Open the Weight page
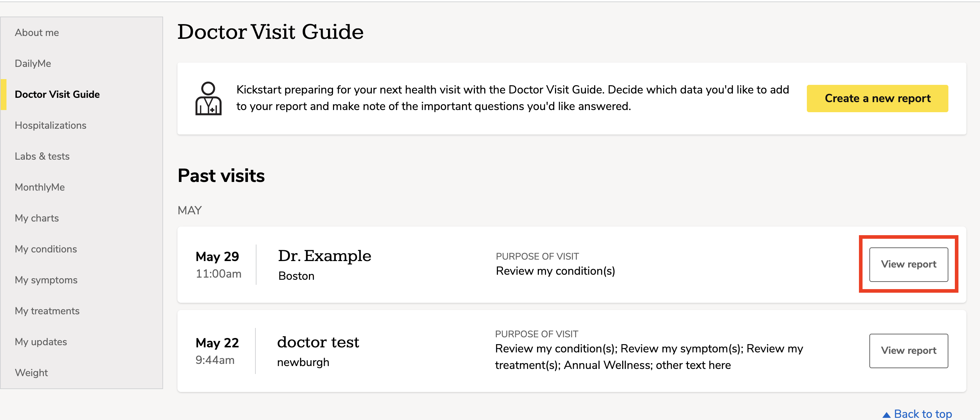 (31, 373)
